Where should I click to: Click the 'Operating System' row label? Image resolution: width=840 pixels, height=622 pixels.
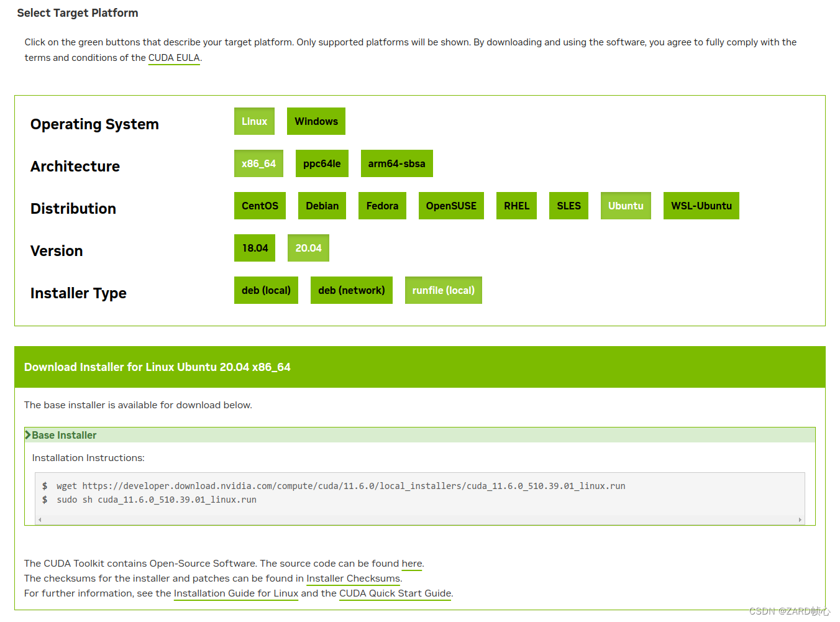pyautogui.click(x=94, y=124)
